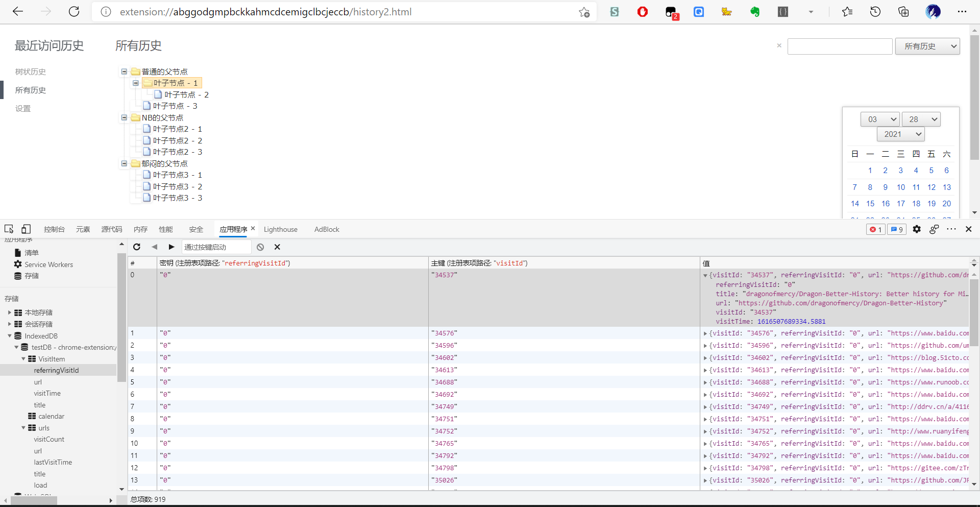
Task: Open the month 03 dropdown in calendar
Action: click(879, 119)
